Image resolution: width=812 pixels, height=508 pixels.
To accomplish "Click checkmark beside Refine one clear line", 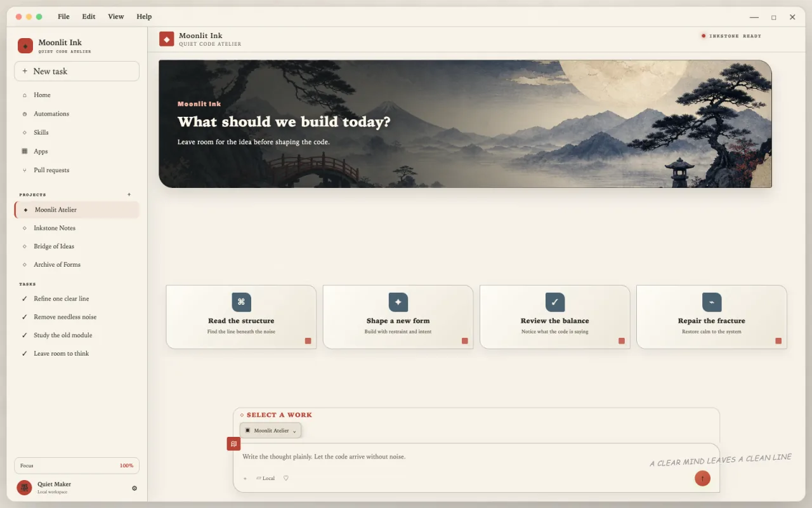I will point(25,298).
